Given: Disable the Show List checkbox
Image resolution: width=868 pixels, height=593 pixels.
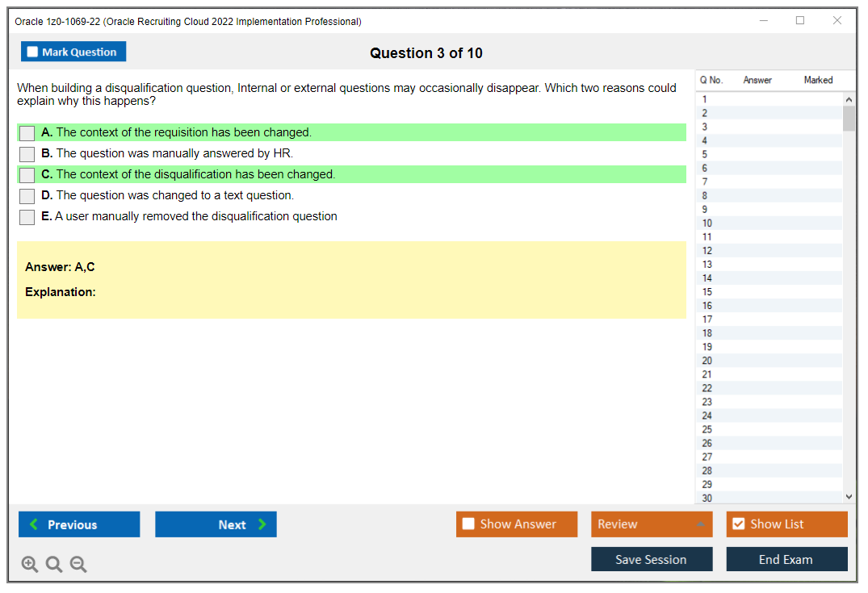Looking at the screenshot, I should click(x=738, y=524).
